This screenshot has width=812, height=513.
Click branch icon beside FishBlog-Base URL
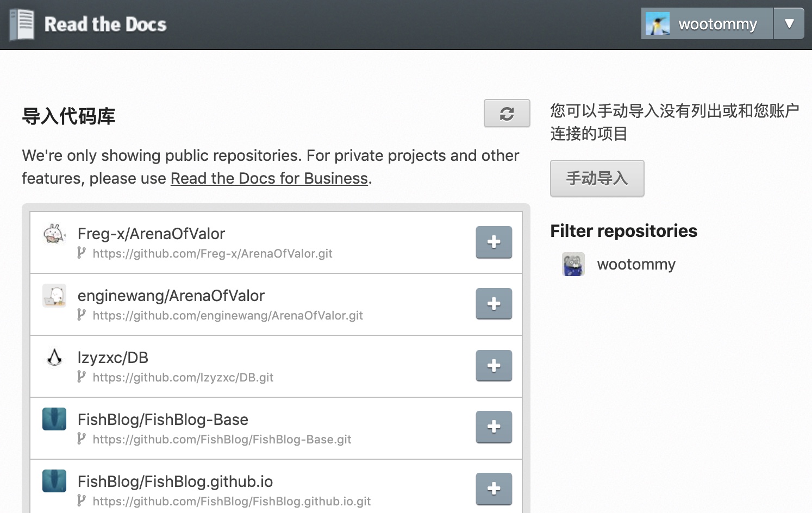(82, 439)
